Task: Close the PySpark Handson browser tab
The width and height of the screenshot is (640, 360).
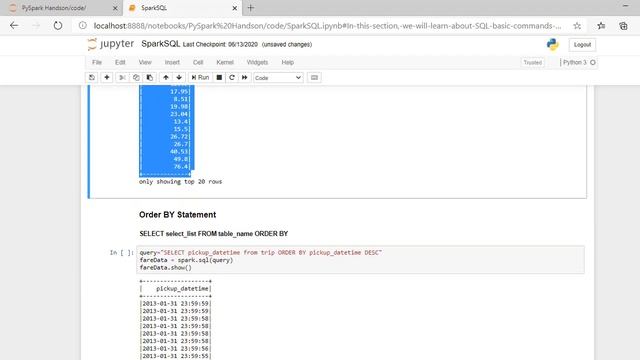Action: [115, 8]
